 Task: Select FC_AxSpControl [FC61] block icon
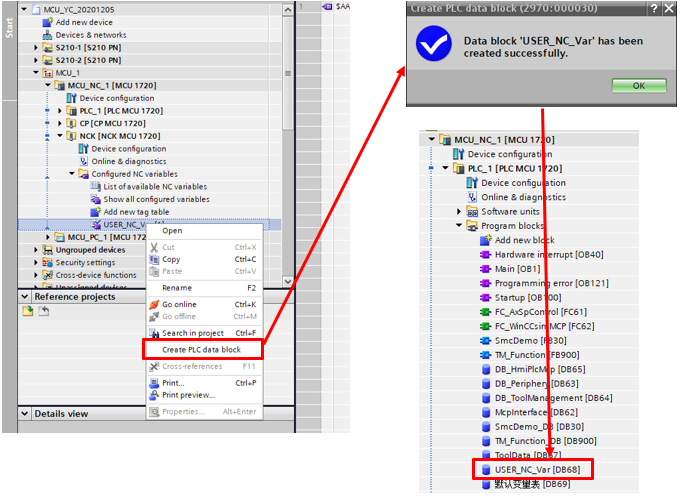pos(485,312)
